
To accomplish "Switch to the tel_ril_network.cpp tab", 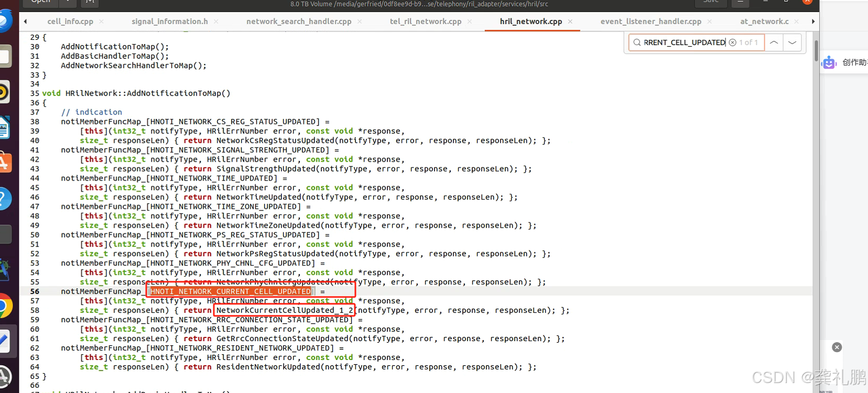I will tap(426, 22).
